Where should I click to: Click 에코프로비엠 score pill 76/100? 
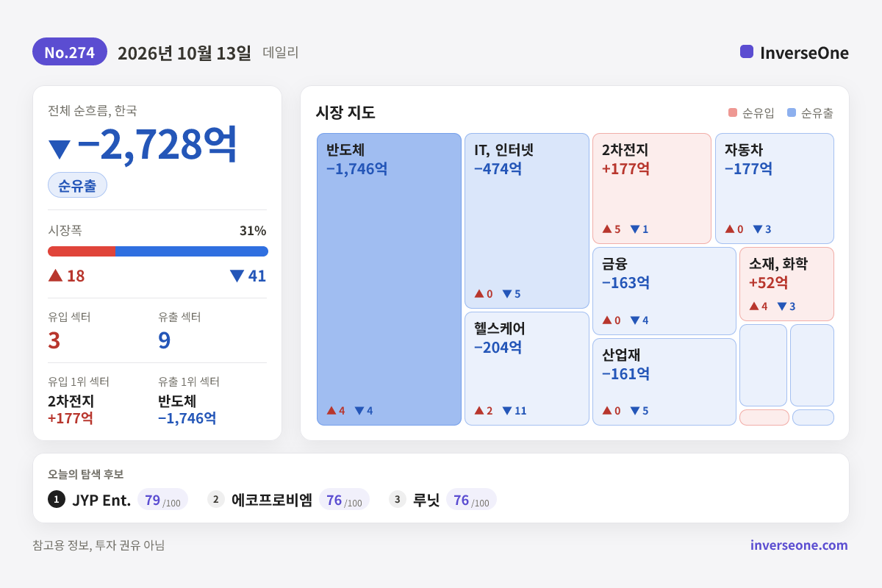344,500
